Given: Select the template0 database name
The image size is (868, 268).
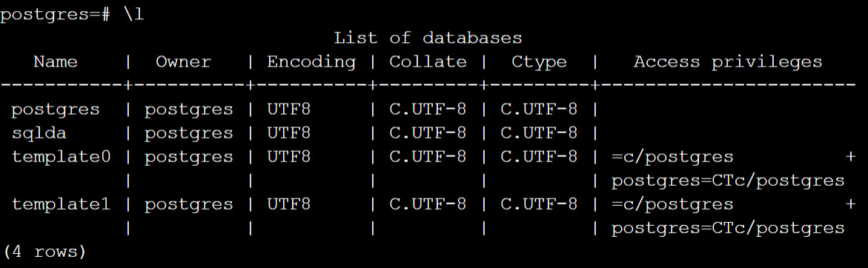Looking at the screenshot, I should coord(61,157).
